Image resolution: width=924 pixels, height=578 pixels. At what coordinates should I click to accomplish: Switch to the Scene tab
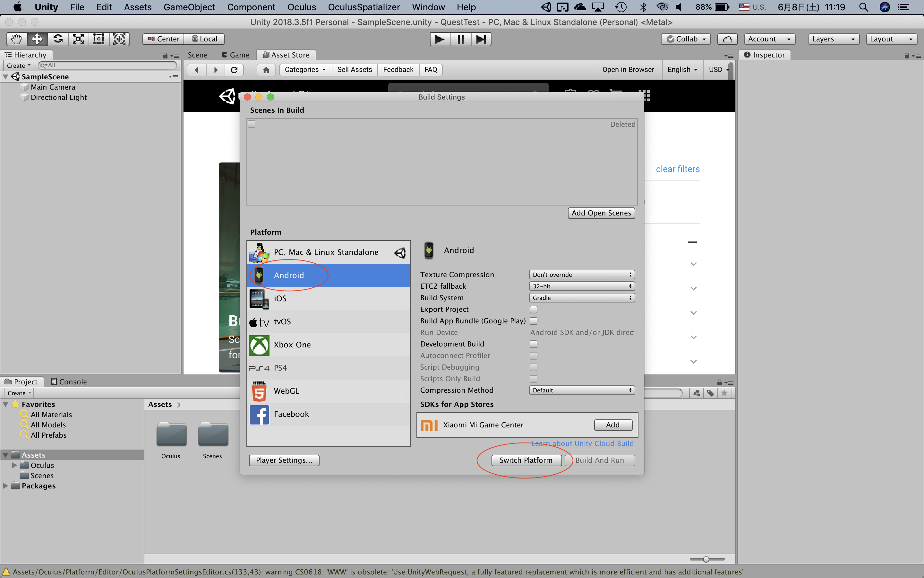point(197,55)
